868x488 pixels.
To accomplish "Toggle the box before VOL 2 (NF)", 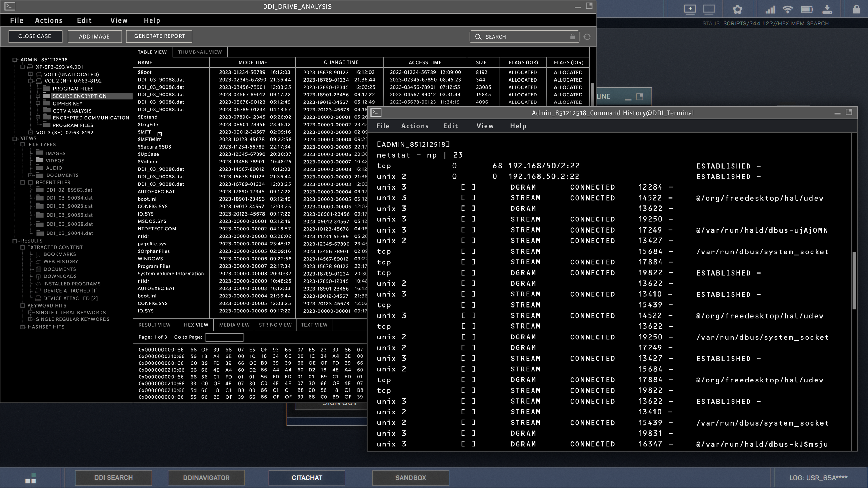I will click(31, 81).
